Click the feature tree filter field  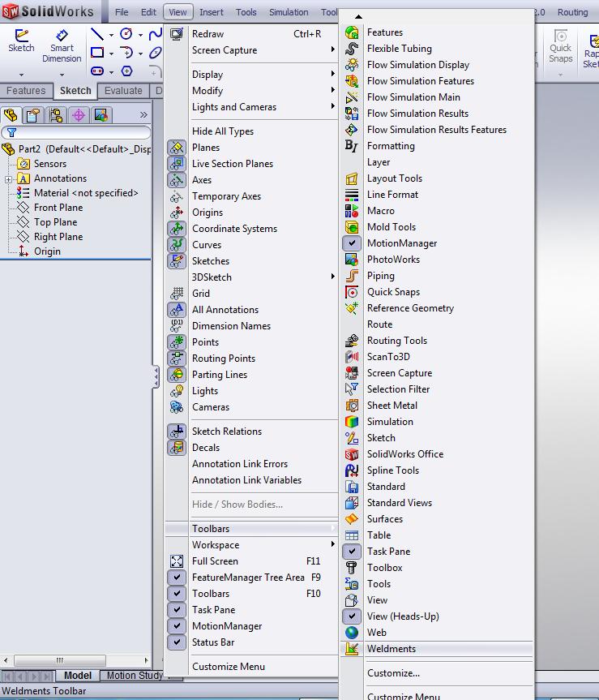(76, 132)
